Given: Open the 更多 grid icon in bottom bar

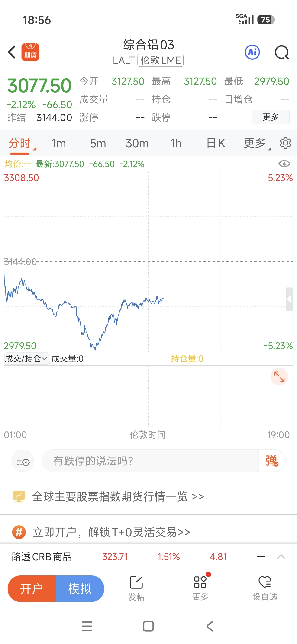Looking at the screenshot, I should [x=200, y=588].
